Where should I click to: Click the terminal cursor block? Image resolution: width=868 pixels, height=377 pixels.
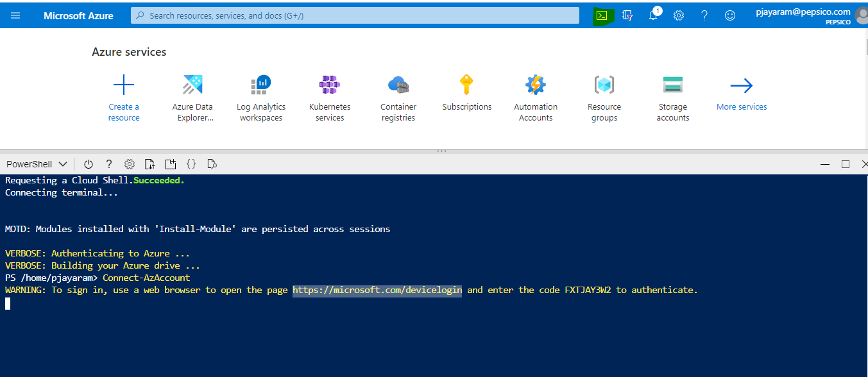8,303
